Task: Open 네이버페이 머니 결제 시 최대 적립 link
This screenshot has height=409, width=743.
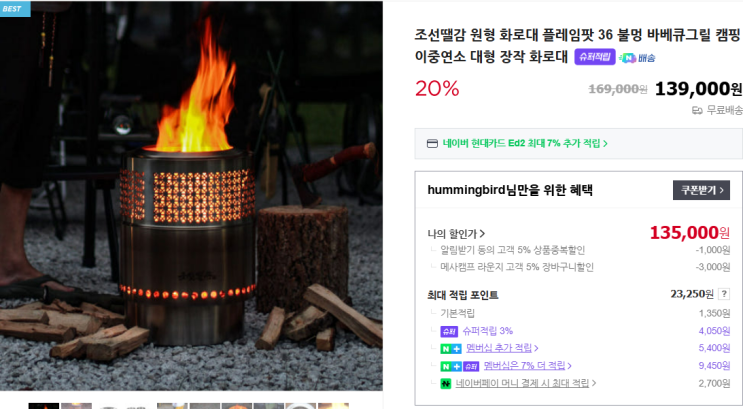Action: pos(522,383)
